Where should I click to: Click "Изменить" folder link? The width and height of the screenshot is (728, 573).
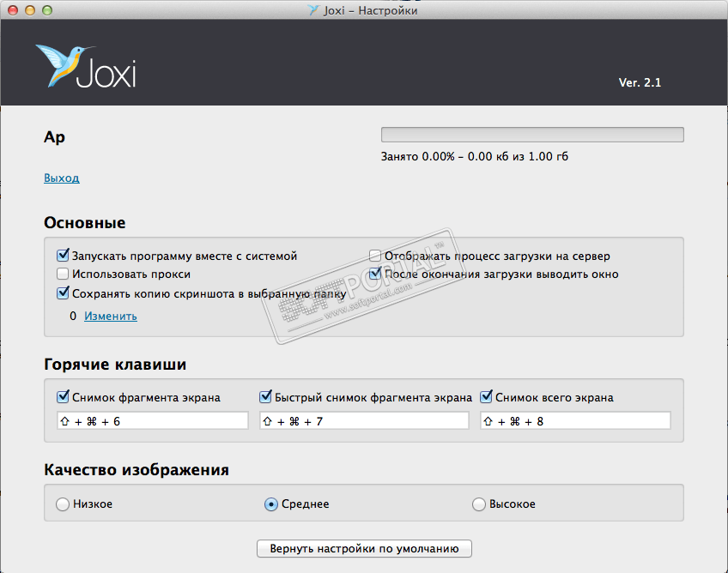[x=111, y=316]
